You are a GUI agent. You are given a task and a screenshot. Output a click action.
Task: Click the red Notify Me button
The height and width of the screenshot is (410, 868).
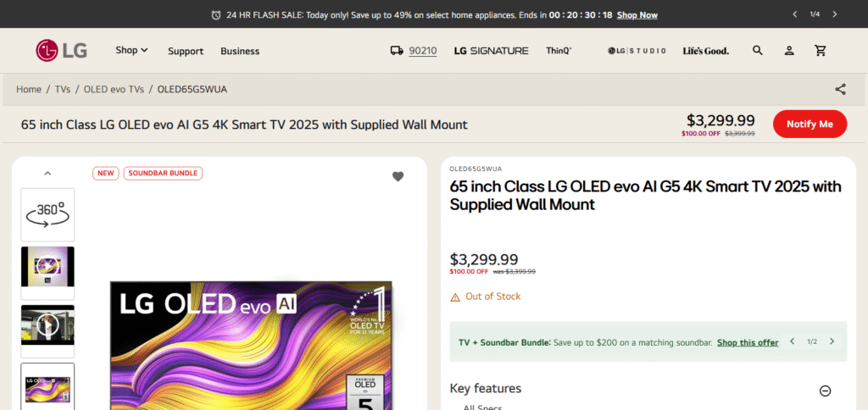click(810, 124)
